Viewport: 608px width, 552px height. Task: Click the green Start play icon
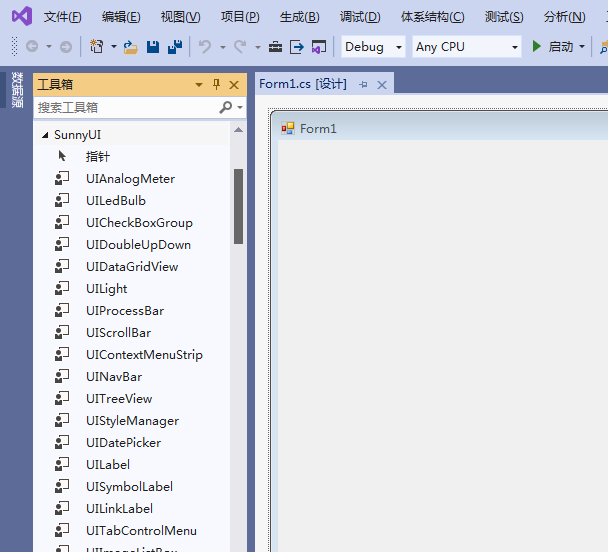point(537,47)
